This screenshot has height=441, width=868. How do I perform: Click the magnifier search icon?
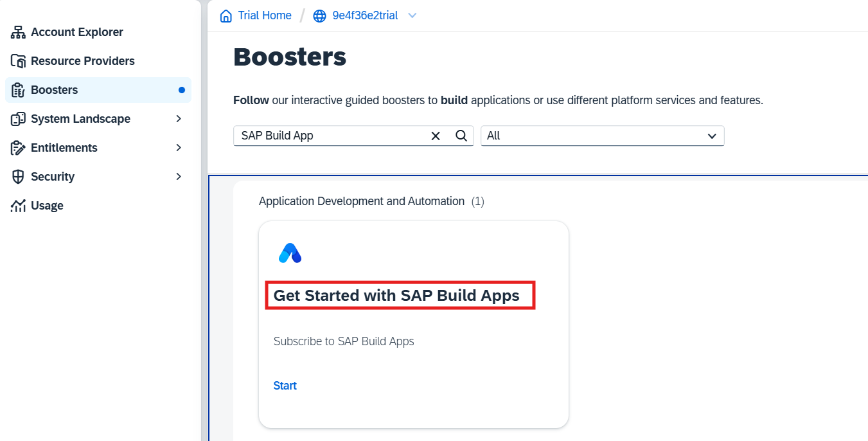461,136
